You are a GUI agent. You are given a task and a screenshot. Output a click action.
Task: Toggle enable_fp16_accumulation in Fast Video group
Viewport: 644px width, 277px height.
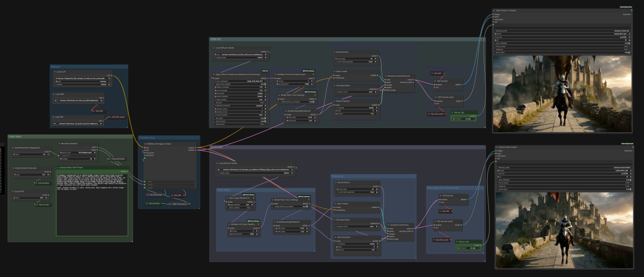[x=291, y=207]
